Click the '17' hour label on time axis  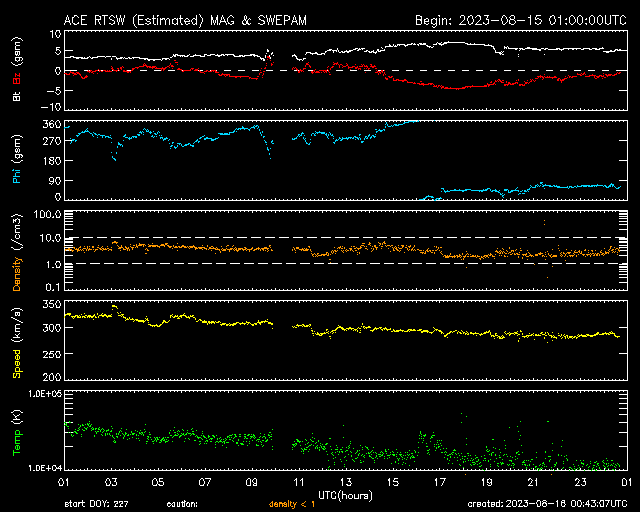(440, 483)
